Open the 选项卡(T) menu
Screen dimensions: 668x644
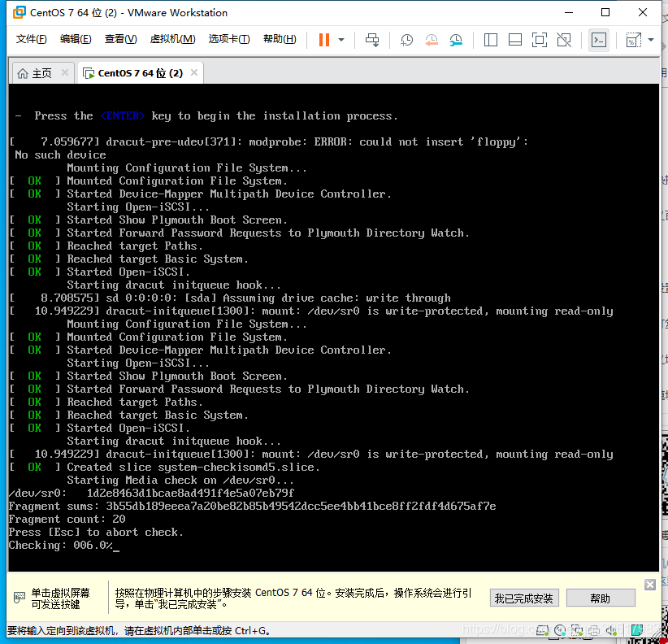229,39
